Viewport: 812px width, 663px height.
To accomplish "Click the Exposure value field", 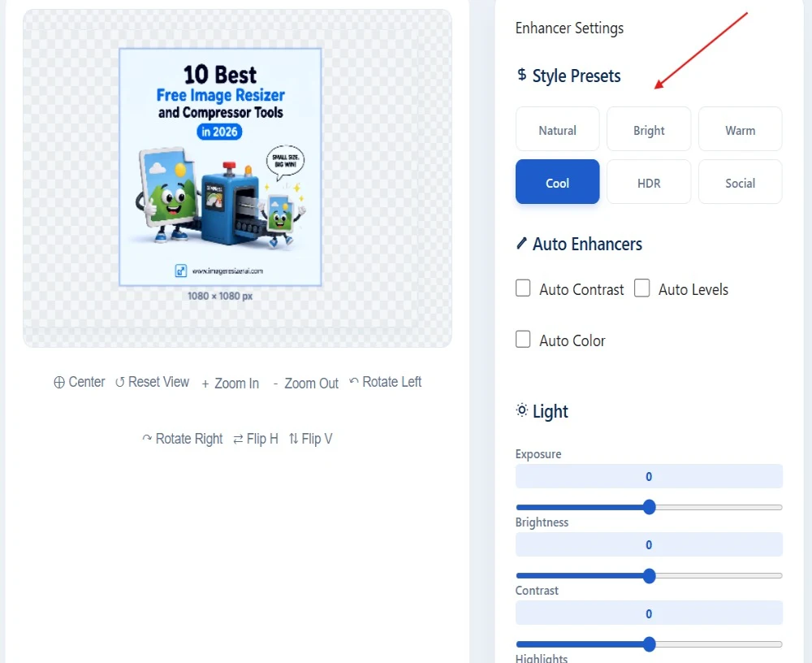I will point(648,476).
